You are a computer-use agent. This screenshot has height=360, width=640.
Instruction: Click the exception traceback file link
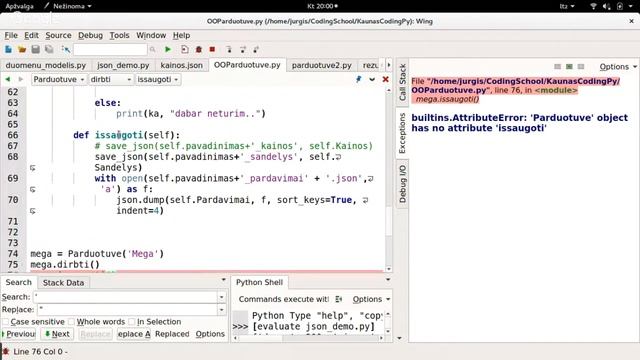pyautogui.click(x=516, y=86)
